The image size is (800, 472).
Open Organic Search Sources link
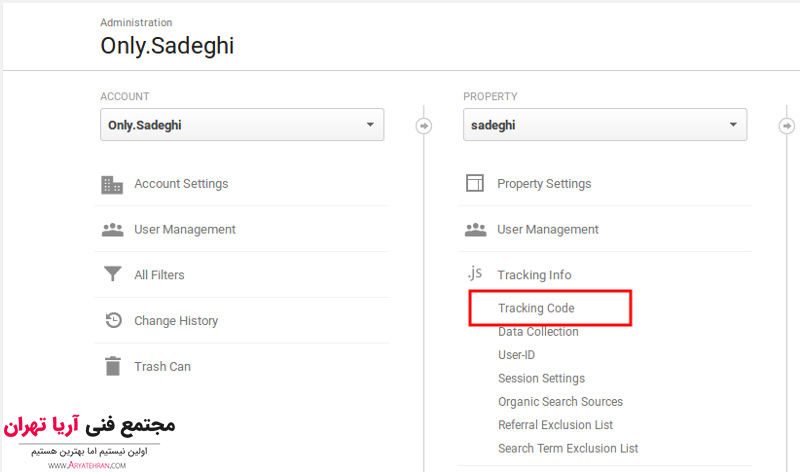click(x=560, y=402)
